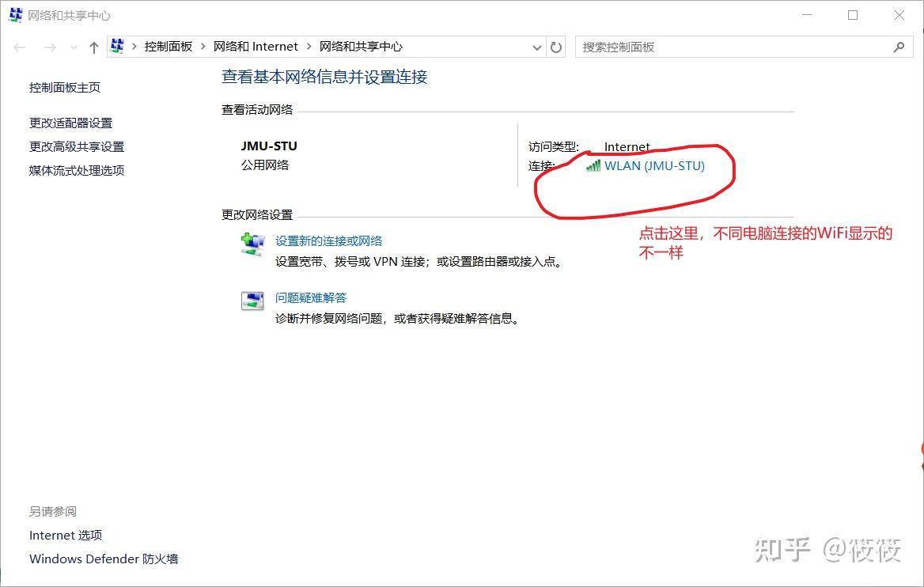The height and width of the screenshot is (587, 924).
Task: Click the heading 查看基本网络信息并设置连接
Action: (324, 77)
